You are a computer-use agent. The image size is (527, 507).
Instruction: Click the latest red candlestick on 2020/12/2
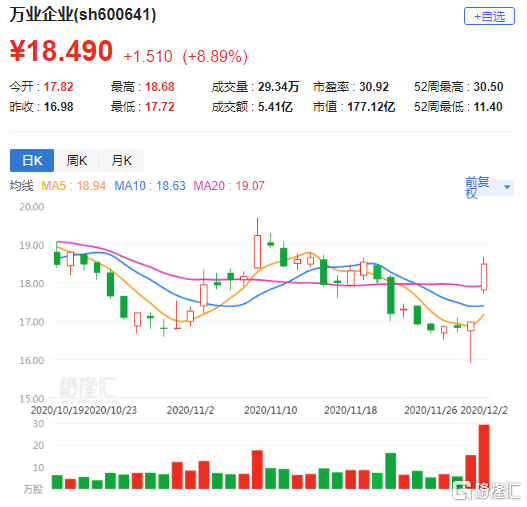(484, 276)
